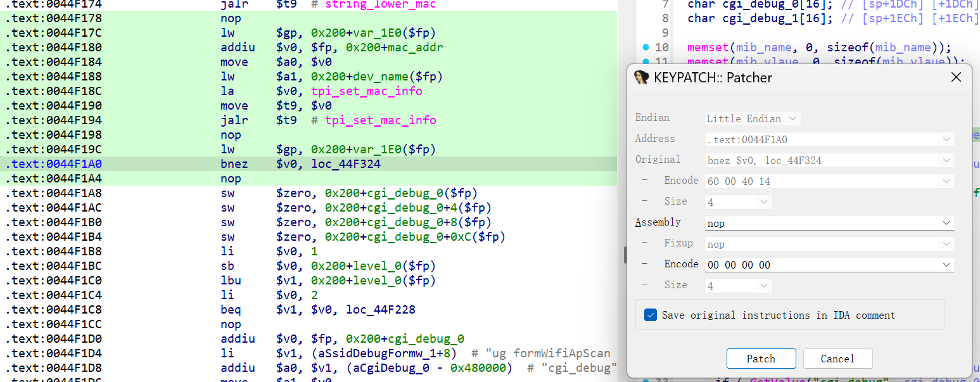Toggle breakpoint dot on pseudocode line 10
980x382 pixels.
pyautogui.click(x=646, y=48)
